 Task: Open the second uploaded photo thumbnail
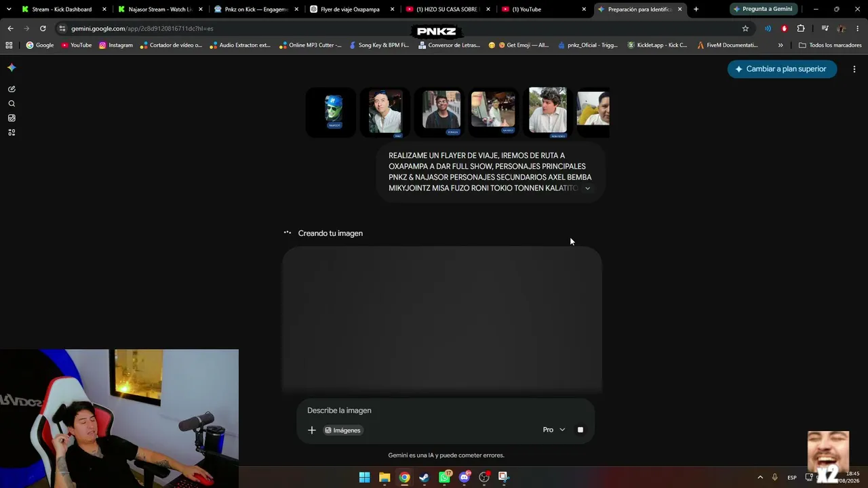click(385, 112)
